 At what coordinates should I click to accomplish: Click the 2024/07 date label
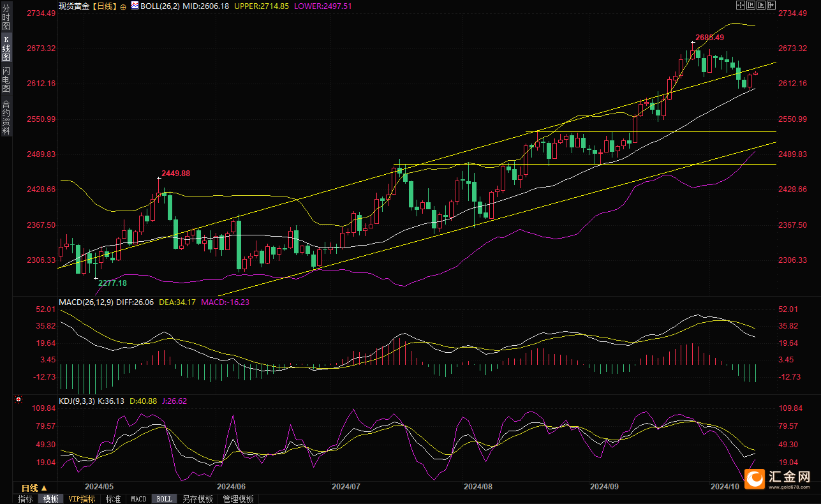click(x=346, y=486)
